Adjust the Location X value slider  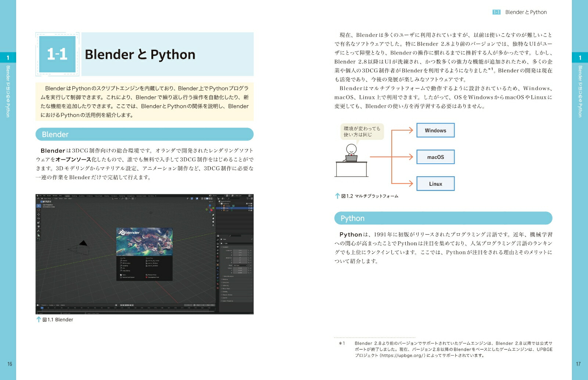click(240, 250)
